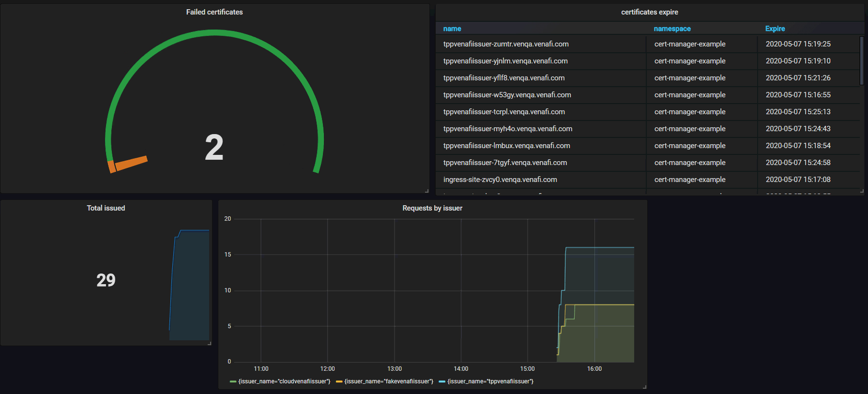Click expire value 2020-05-07 15:21:26
Viewport: 868px width, 394px height.
point(798,78)
